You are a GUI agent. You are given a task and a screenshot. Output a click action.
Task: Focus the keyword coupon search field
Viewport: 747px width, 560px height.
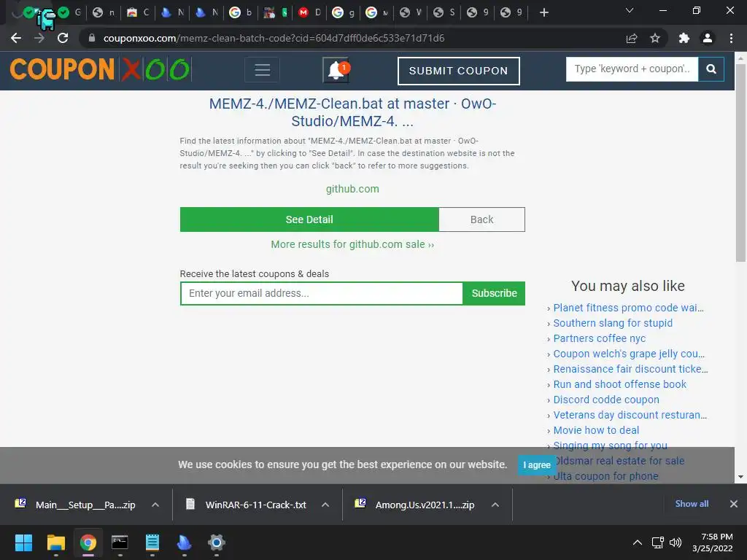tap(632, 69)
